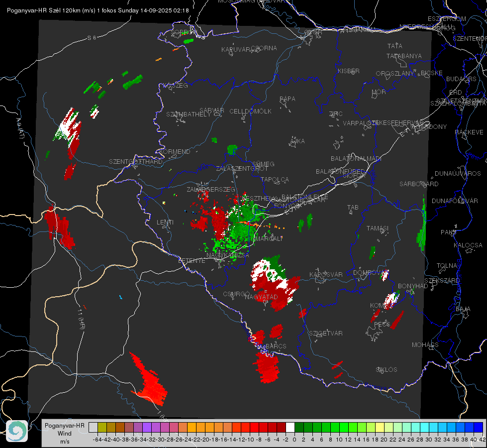Click the RACKEVE label
The image size is (487, 448).
469,132
